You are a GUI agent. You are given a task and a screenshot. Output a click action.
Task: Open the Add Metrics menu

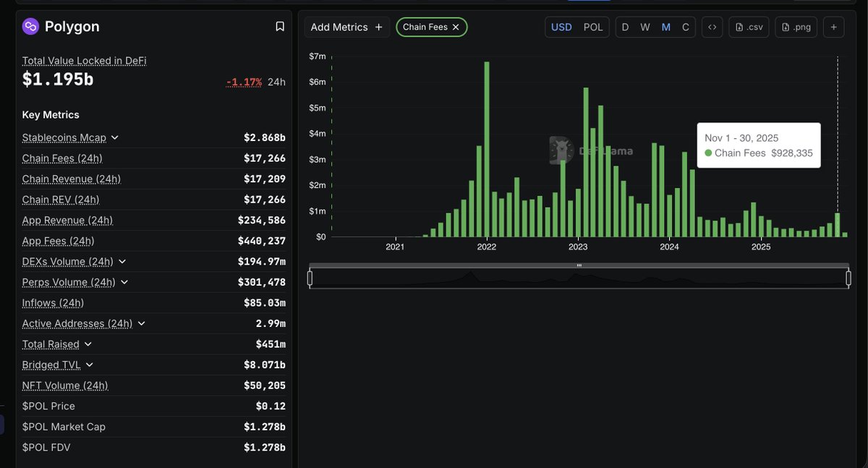[x=347, y=27]
